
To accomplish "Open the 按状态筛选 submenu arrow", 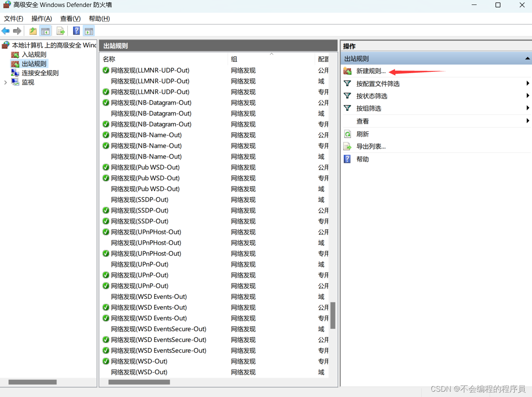I will tap(527, 96).
